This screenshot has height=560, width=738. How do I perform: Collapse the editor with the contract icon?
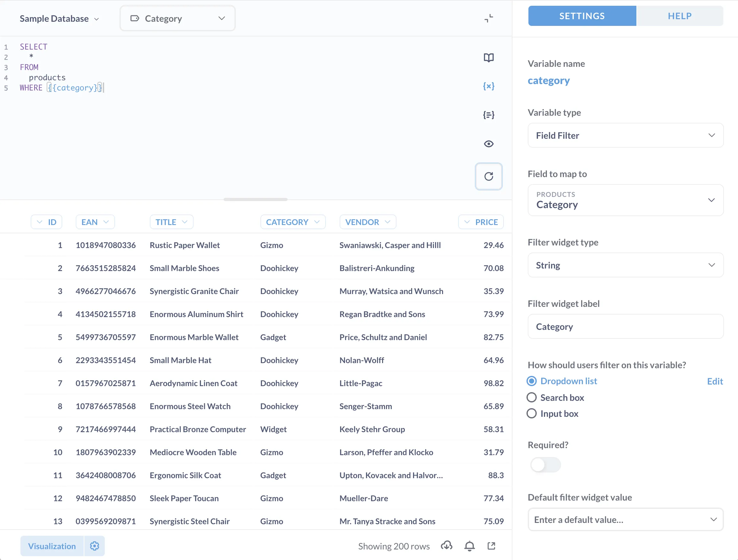tap(488, 18)
